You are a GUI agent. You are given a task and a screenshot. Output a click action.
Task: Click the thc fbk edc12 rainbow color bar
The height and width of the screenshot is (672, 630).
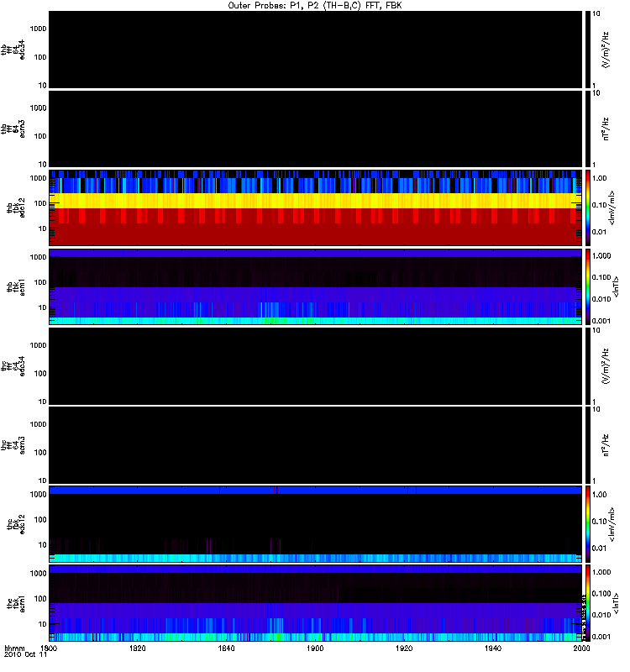point(587,523)
